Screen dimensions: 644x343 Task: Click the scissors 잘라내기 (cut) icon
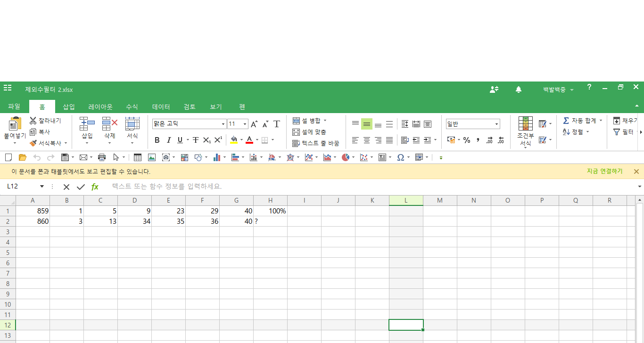(33, 121)
